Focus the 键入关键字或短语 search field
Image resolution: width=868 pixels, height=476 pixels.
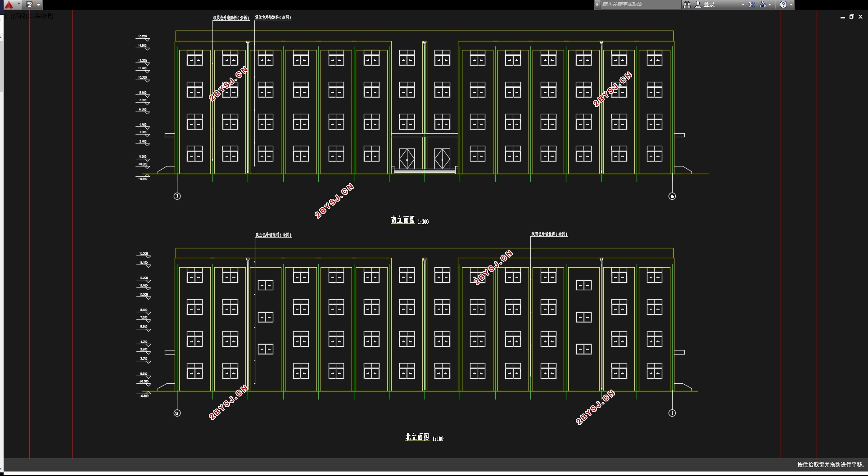pyautogui.click(x=641, y=4)
